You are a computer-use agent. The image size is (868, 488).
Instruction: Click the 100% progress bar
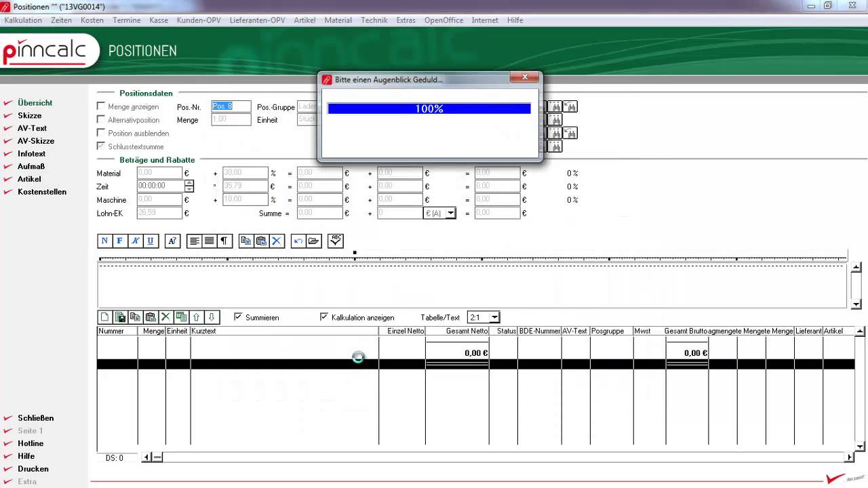[429, 108]
